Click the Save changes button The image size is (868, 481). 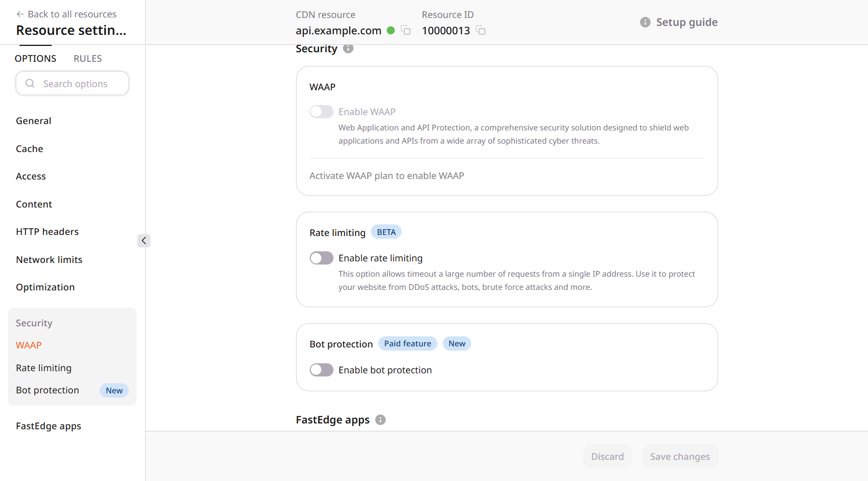tap(680, 457)
